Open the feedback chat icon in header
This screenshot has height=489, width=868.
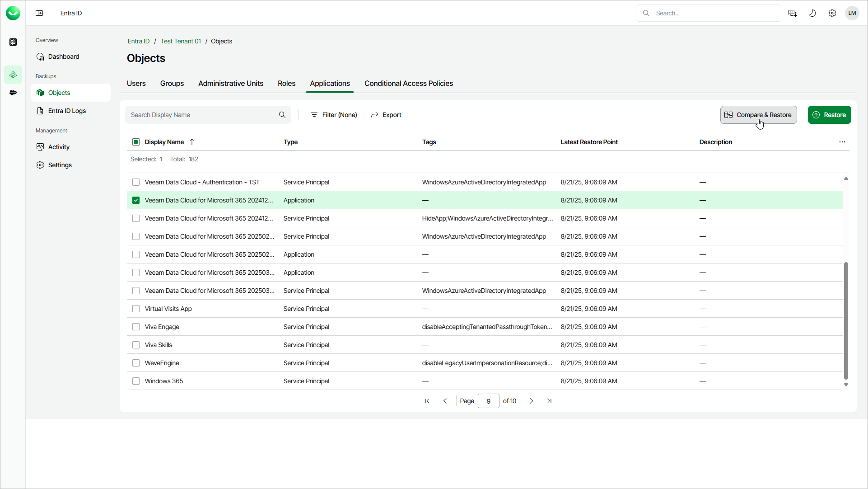(792, 13)
